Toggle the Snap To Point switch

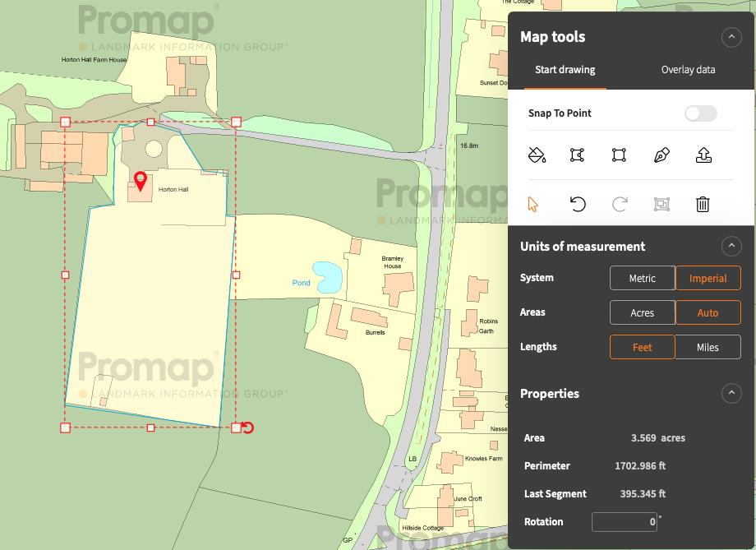tap(701, 113)
